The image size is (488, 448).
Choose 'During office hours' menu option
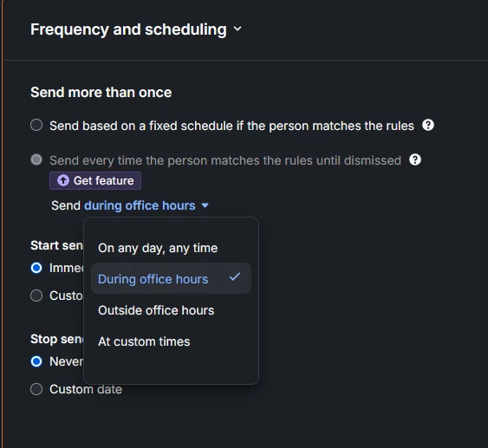point(171,278)
